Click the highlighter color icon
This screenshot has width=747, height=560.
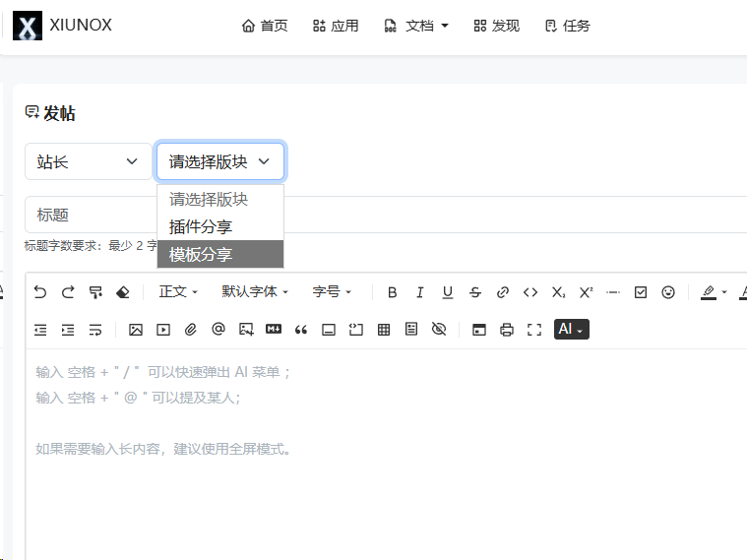[x=709, y=292]
